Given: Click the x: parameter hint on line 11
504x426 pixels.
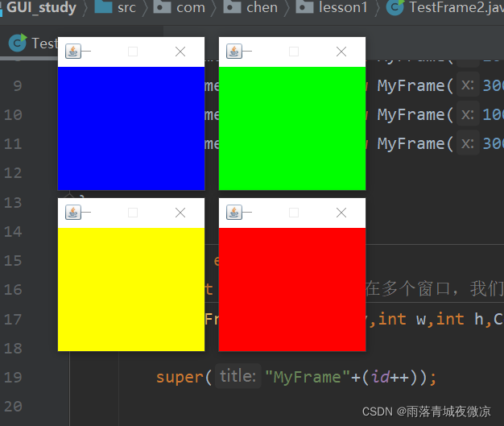Looking at the screenshot, I should (468, 143).
